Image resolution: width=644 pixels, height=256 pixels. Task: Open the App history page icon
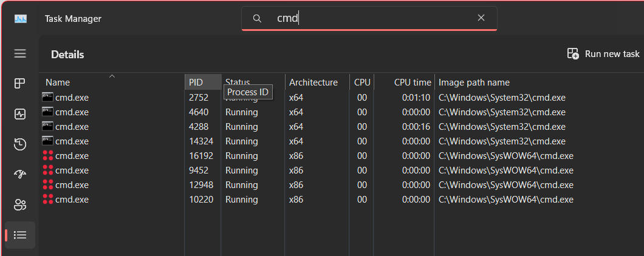coord(20,144)
